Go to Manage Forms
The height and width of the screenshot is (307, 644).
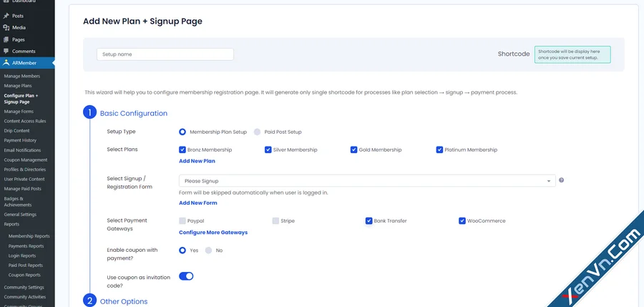pyautogui.click(x=19, y=112)
